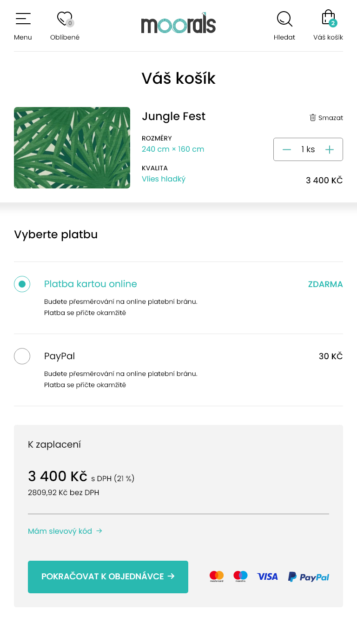
Task: Open Váš košík shopping bag icon
Action: pos(328,19)
